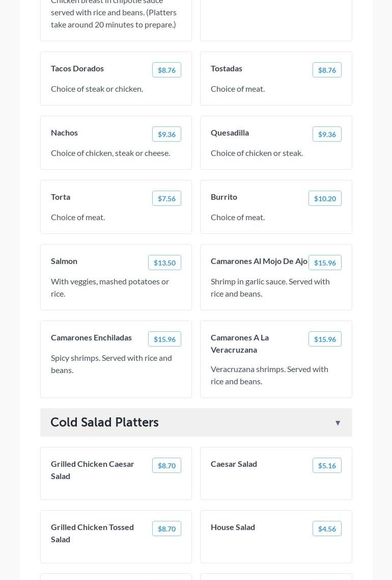Select the Tostadas $8.76 price button
Viewport: 392px width, 580px height.
(x=327, y=70)
